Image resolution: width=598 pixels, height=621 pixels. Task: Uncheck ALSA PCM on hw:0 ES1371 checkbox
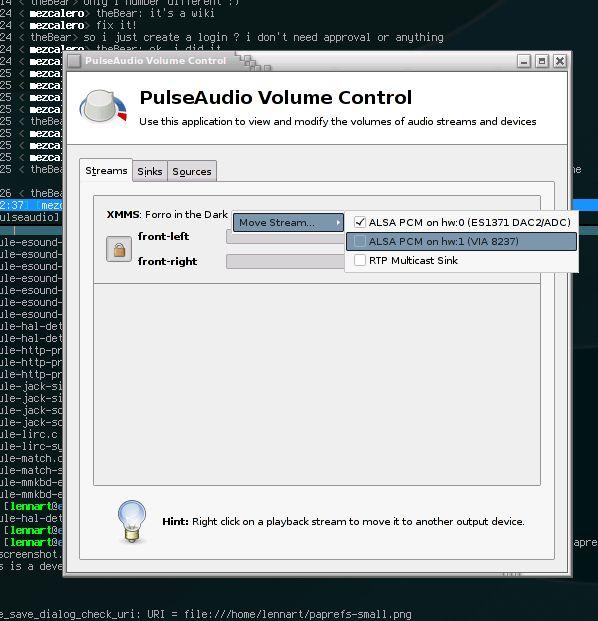click(360, 222)
